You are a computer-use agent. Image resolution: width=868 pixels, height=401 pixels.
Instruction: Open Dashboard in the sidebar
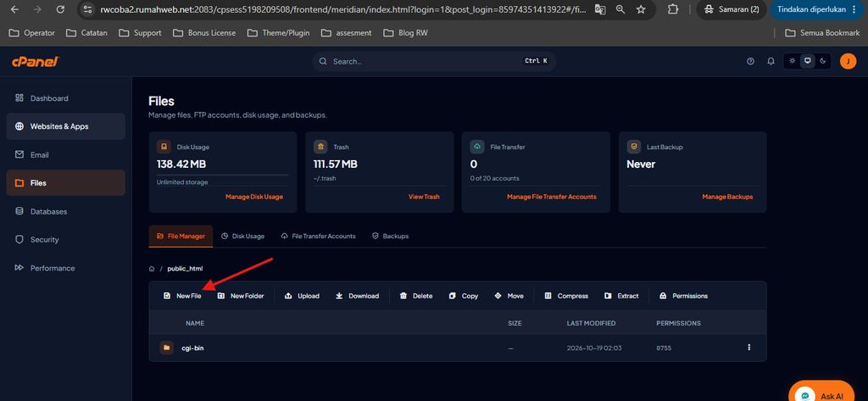[65, 98]
